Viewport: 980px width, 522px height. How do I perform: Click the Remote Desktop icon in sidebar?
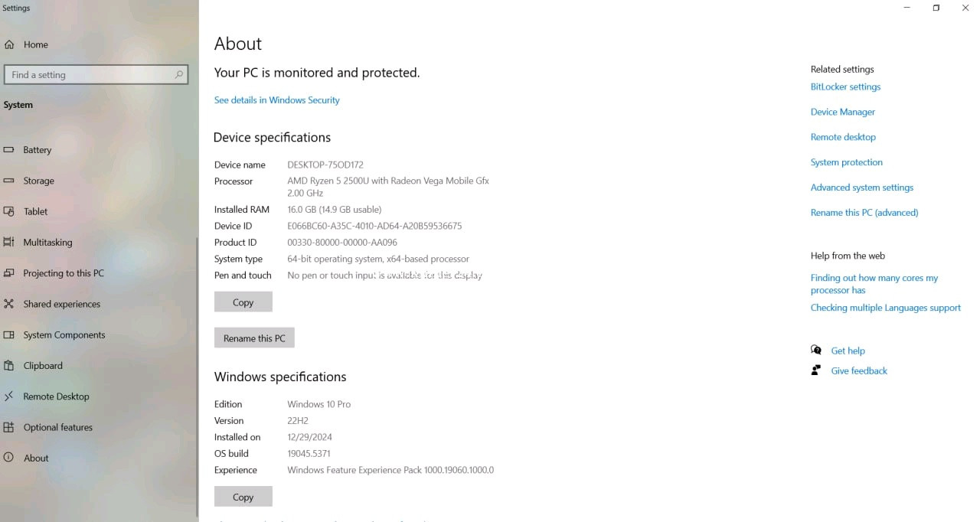point(9,396)
